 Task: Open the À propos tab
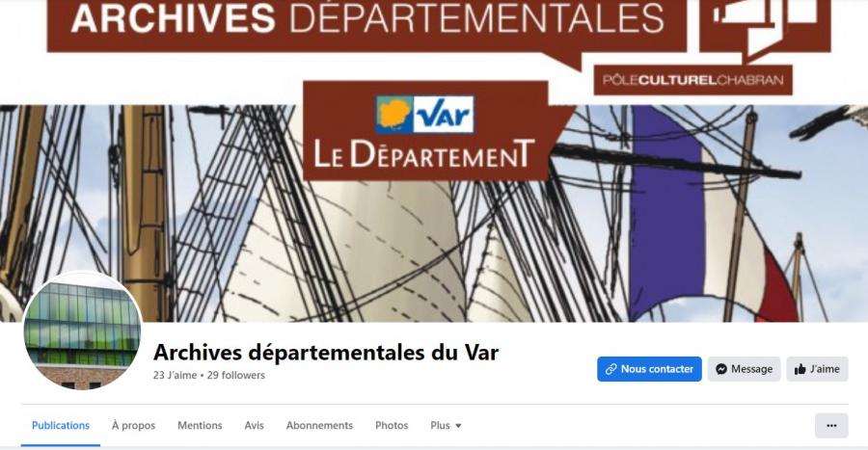pyautogui.click(x=133, y=426)
